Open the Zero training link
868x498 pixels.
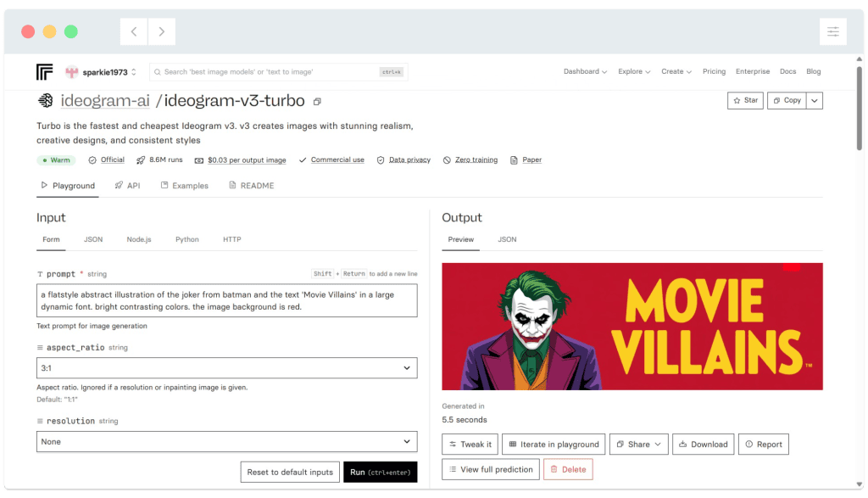point(476,159)
